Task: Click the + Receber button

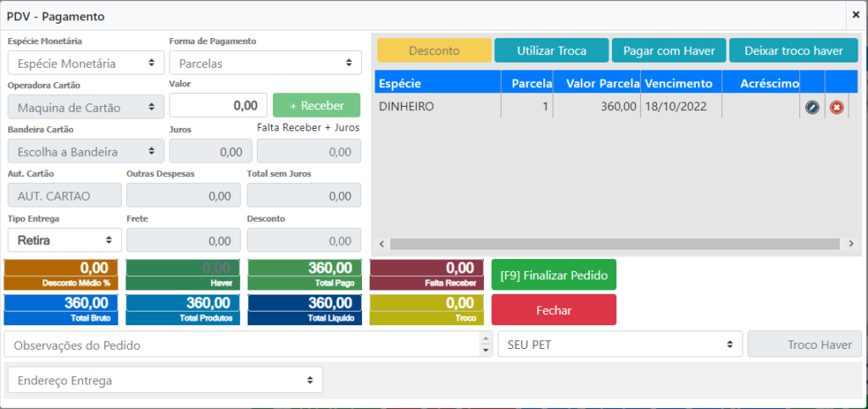Action: (316, 105)
